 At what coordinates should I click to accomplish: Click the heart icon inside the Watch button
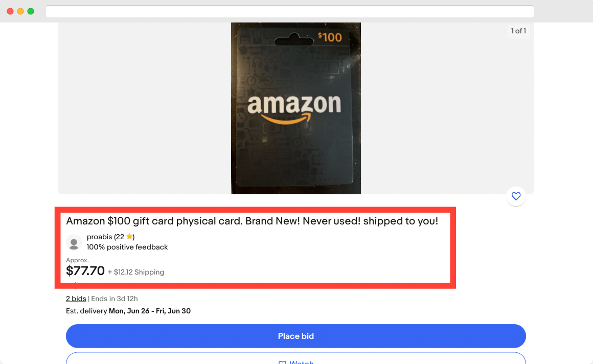282,362
